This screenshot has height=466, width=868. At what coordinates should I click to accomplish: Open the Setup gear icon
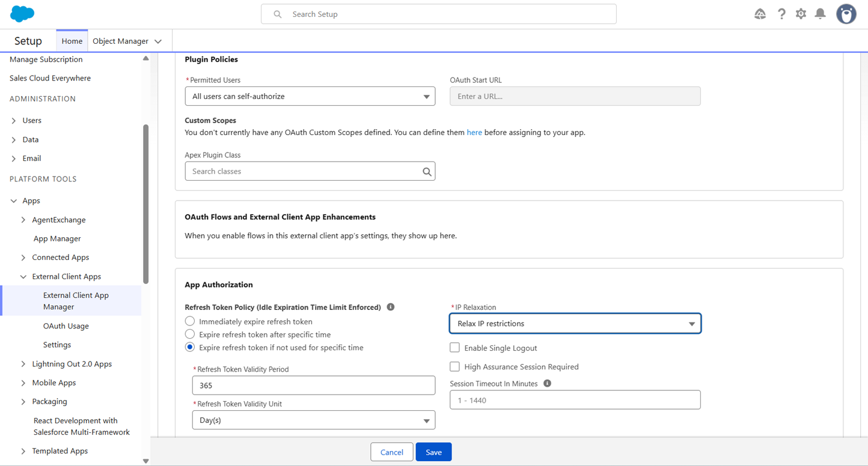tap(801, 14)
